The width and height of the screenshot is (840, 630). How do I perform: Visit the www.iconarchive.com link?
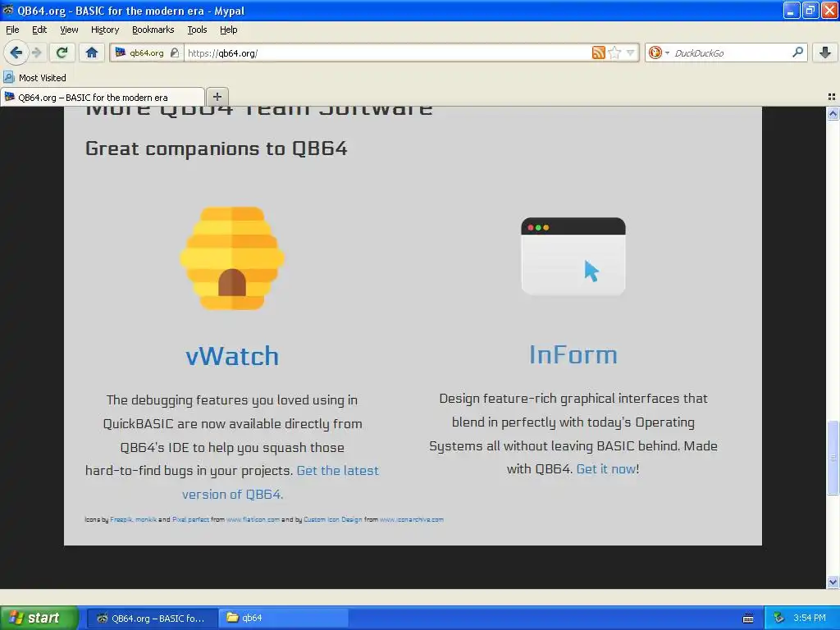[x=412, y=519]
